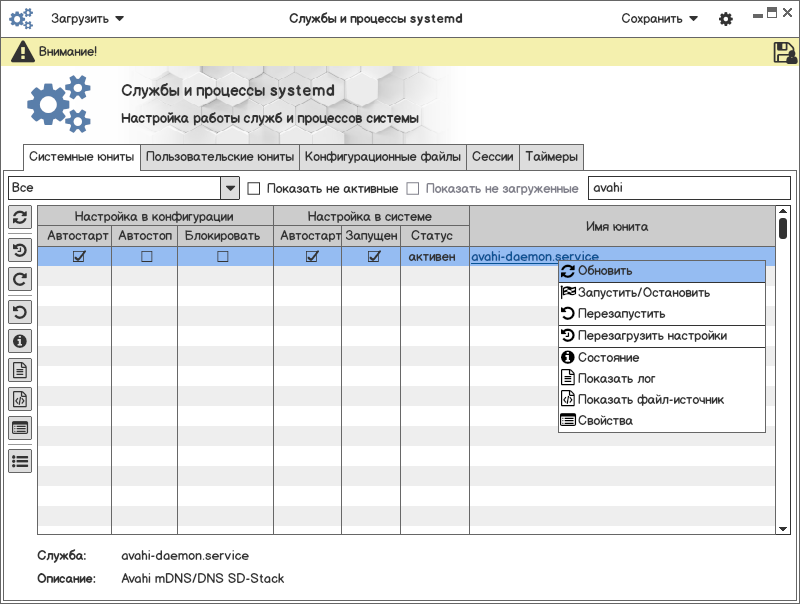This screenshot has width=800, height=604.
Task: Expand the 'Сохранить' dropdown menu
Action: 659,18
